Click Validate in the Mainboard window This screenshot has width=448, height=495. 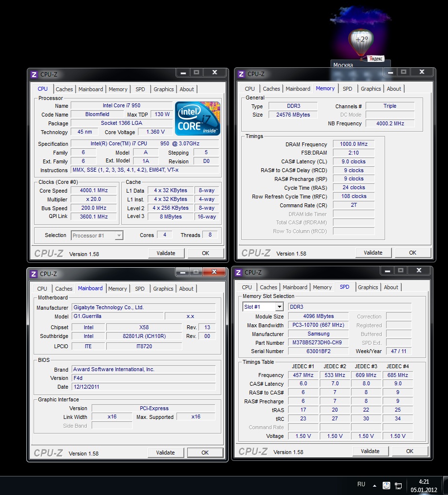pos(165,453)
